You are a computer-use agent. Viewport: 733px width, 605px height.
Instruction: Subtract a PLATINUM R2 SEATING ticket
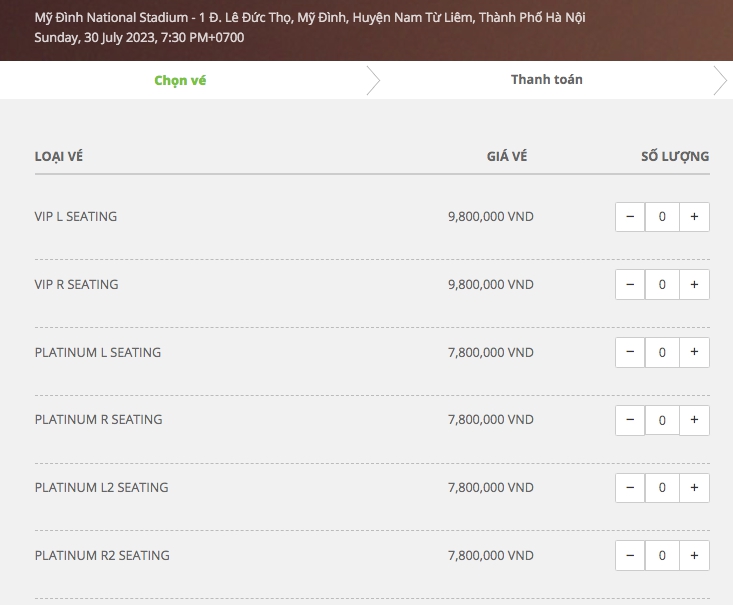tap(630, 556)
